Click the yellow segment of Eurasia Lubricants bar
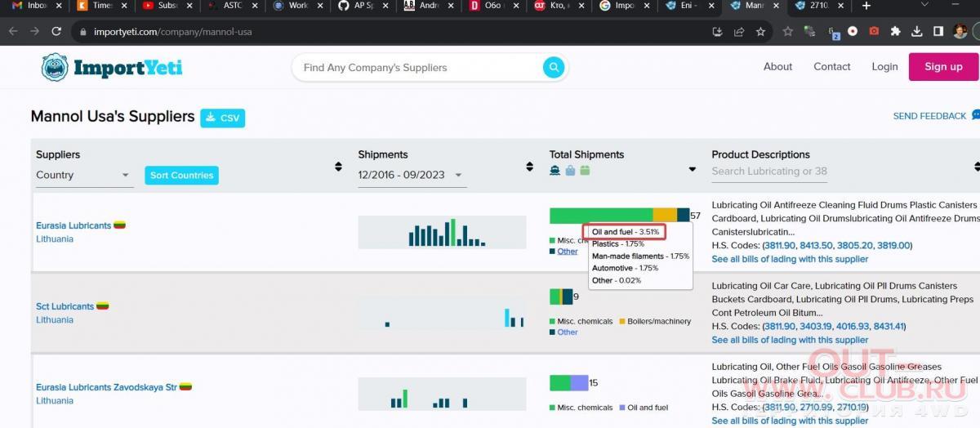This screenshot has width=980, height=428. [665, 216]
